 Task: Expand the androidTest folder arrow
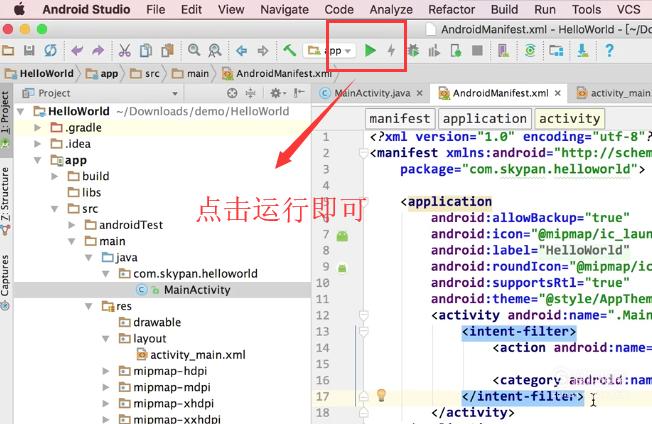(x=72, y=225)
